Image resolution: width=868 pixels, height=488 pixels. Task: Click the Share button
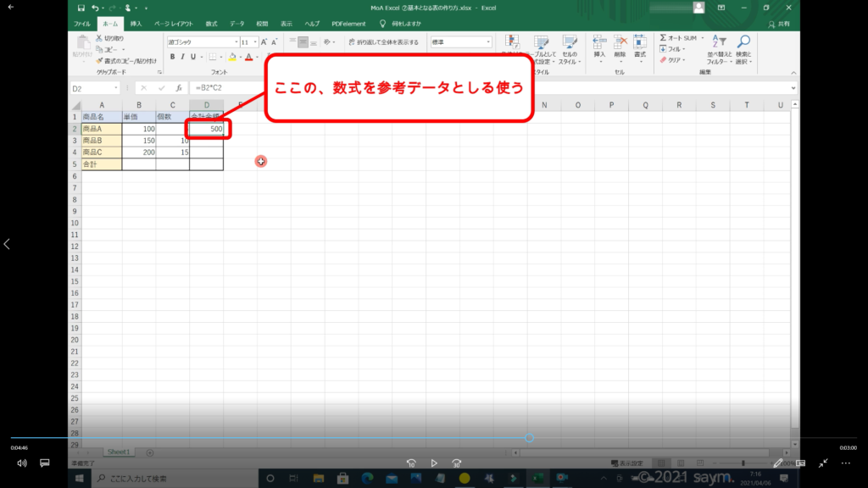[x=784, y=24]
